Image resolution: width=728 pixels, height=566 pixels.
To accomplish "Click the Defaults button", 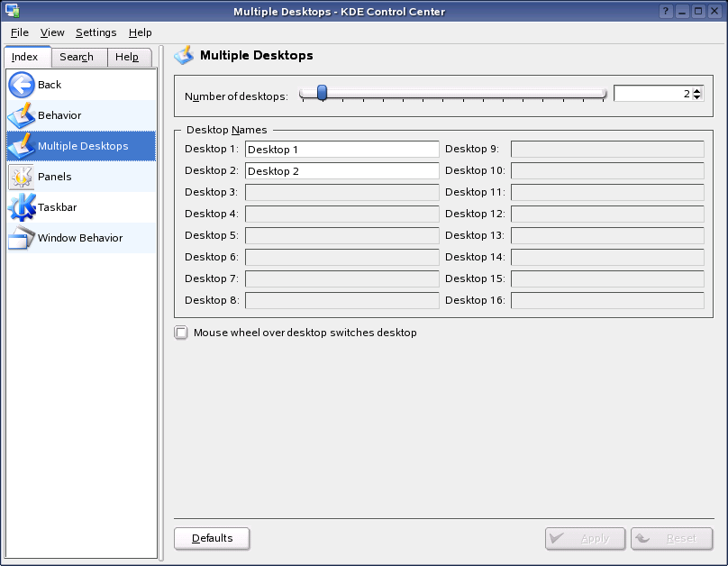I will tap(212, 538).
